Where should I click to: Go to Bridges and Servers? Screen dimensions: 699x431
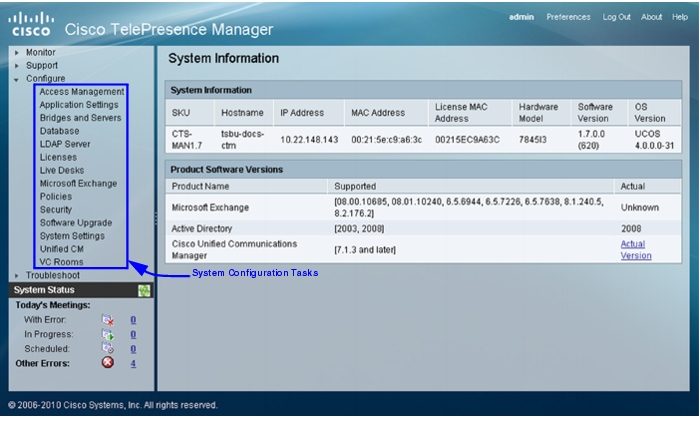coord(80,118)
